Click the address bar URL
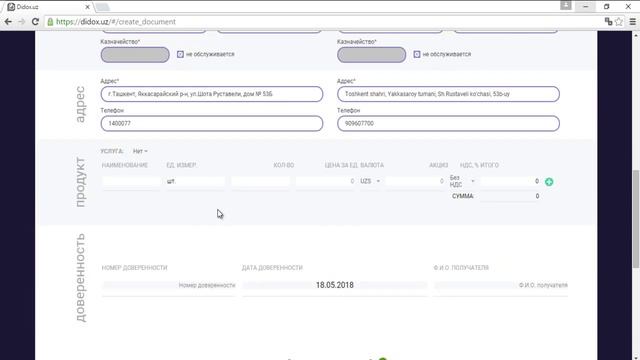The height and width of the screenshot is (360, 640). pyautogui.click(x=116, y=22)
